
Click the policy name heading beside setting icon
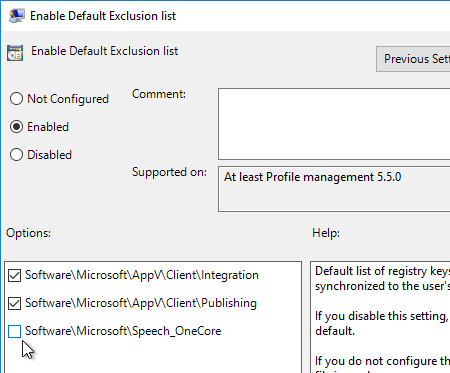(105, 51)
